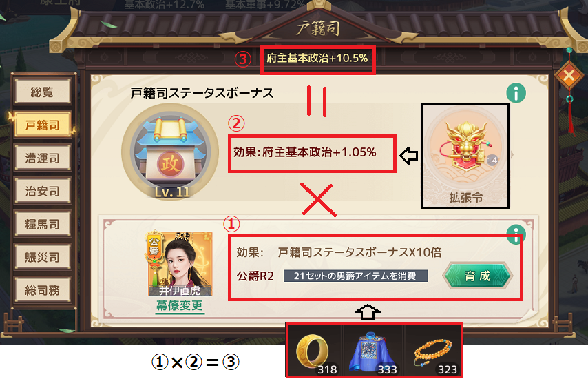Close the 戸籍司 window with orange X
The width and height of the screenshot is (588, 379).
click(569, 75)
